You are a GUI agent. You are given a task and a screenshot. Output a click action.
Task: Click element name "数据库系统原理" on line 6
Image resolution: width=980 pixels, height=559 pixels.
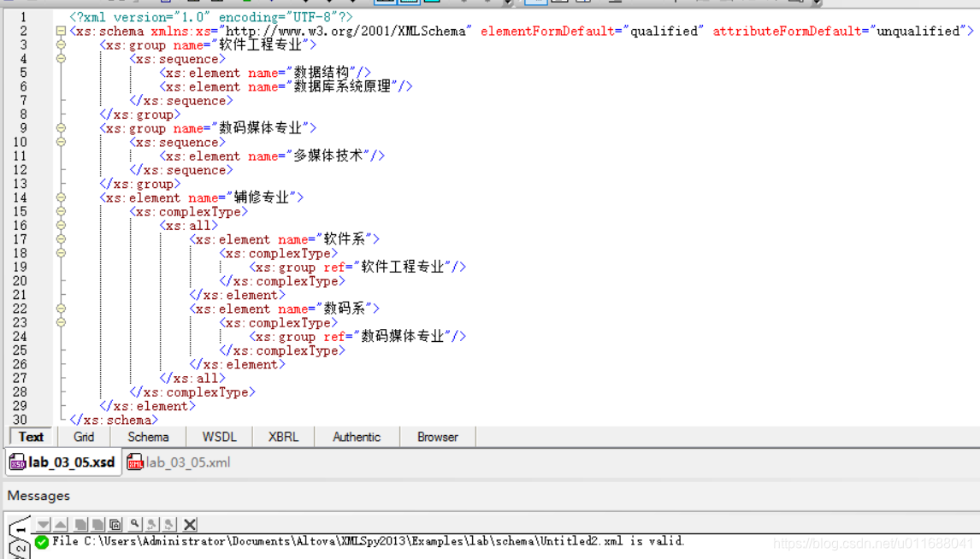(x=343, y=86)
